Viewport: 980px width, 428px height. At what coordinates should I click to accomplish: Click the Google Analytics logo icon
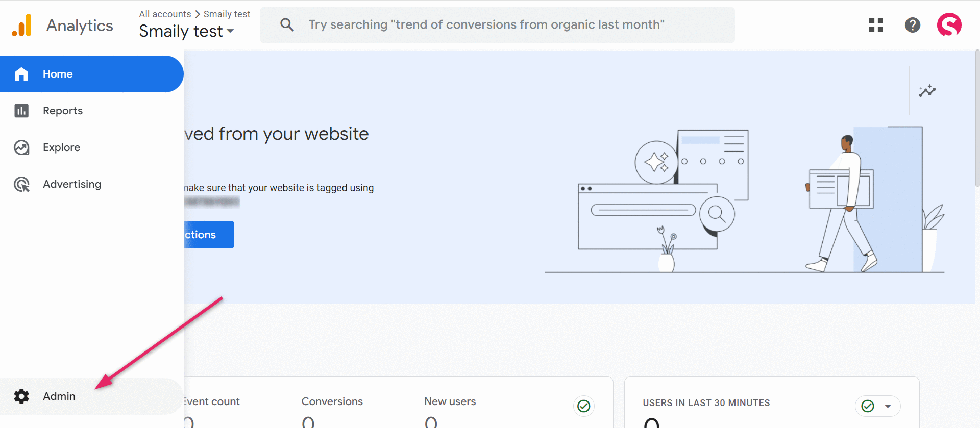click(x=22, y=25)
